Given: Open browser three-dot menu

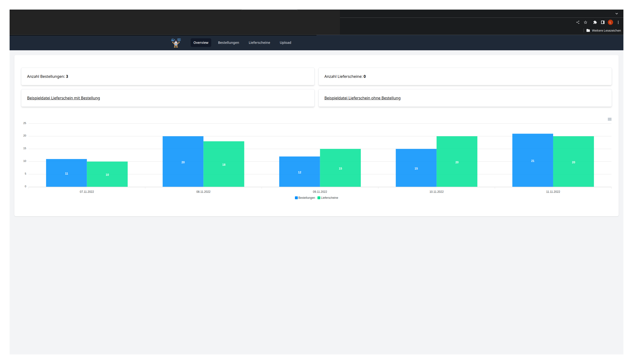Looking at the screenshot, I should (618, 22).
